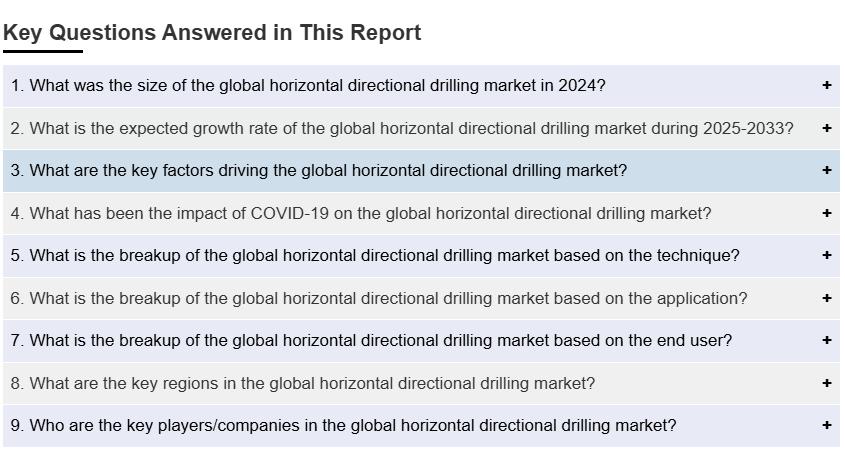
Task: Open question 5 on breakup by technique
Action: (375, 255)
